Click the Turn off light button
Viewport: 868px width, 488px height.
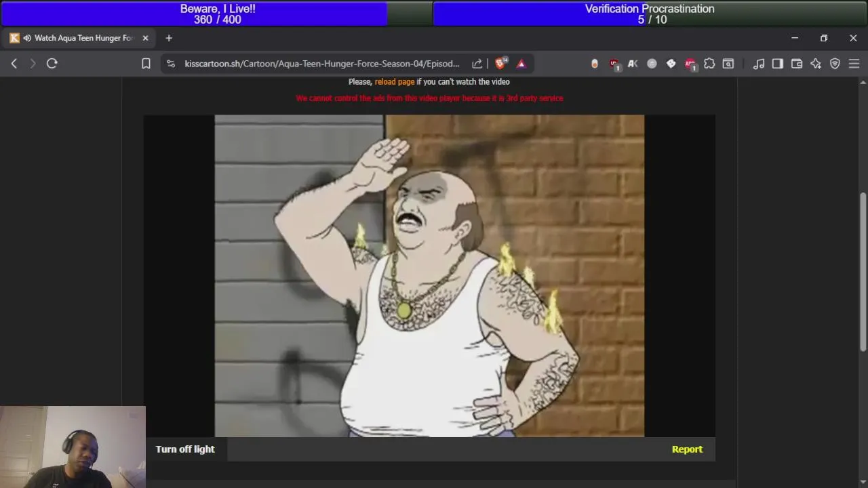185,449
